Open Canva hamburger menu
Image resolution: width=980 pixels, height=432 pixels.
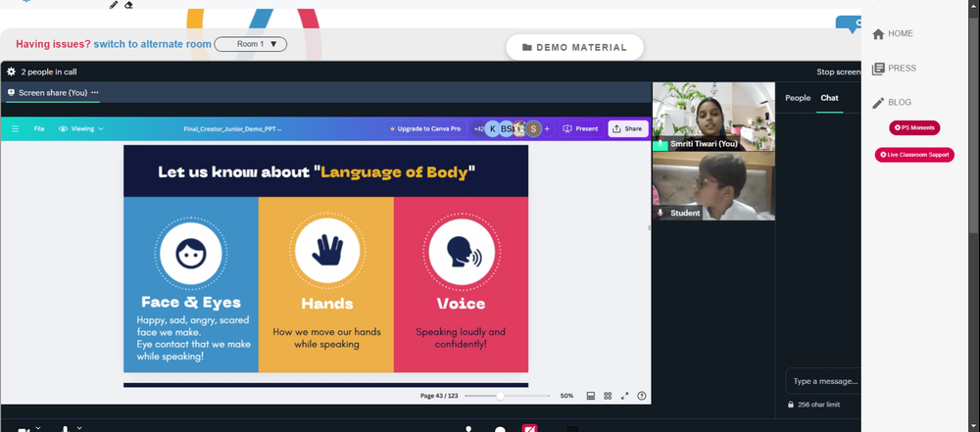click(x=16, y=128)
